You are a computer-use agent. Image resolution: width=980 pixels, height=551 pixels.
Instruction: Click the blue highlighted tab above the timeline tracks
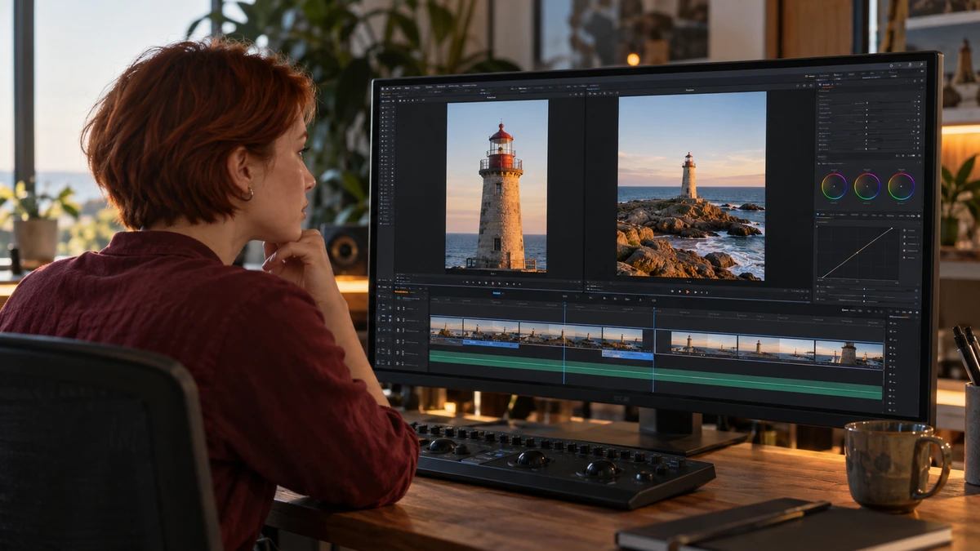click(497, 293)
